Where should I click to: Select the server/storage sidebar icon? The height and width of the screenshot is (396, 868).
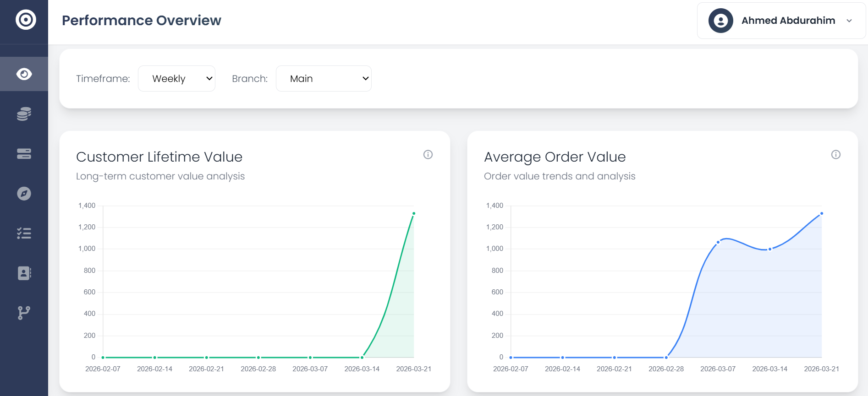[x=24, y=154]
